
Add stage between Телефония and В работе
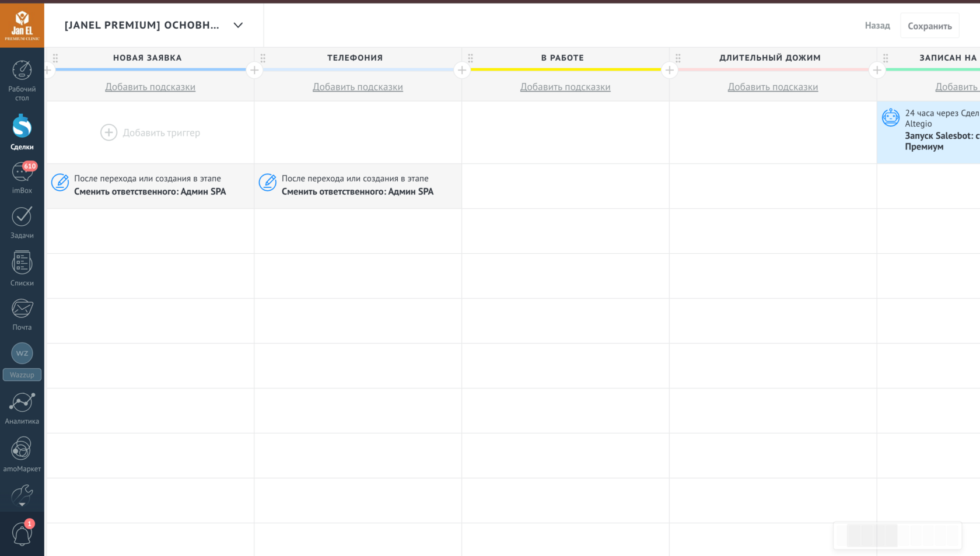[462, 70]
